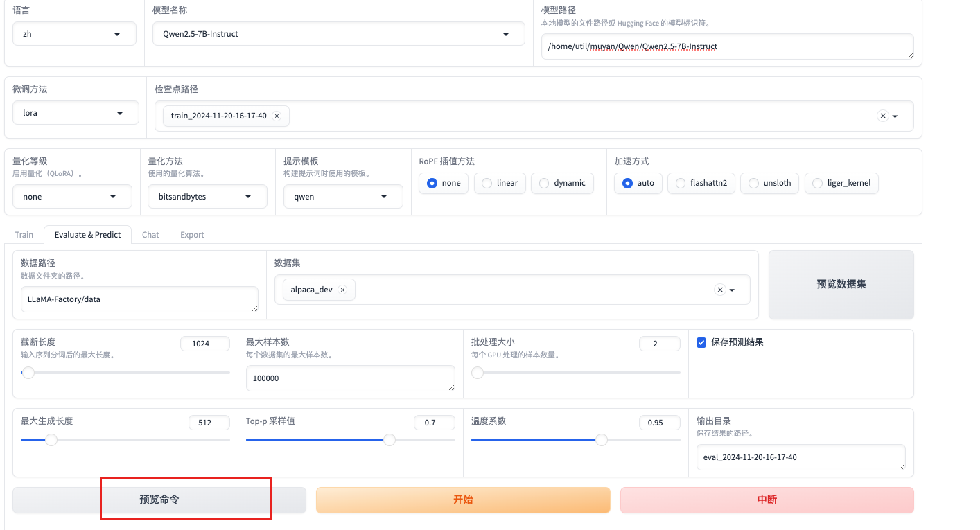Remove the alpaca_dev dataset tag
The image size is (980, 530).
coord(342,290)
